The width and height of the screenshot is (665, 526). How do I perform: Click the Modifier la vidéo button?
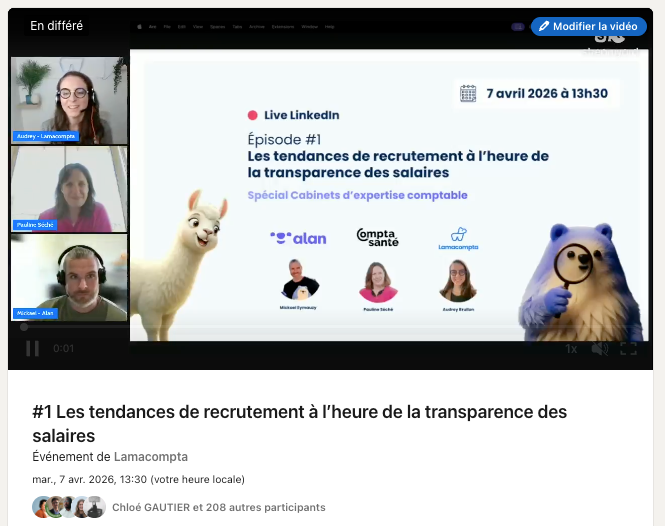[x=589, y=26]
